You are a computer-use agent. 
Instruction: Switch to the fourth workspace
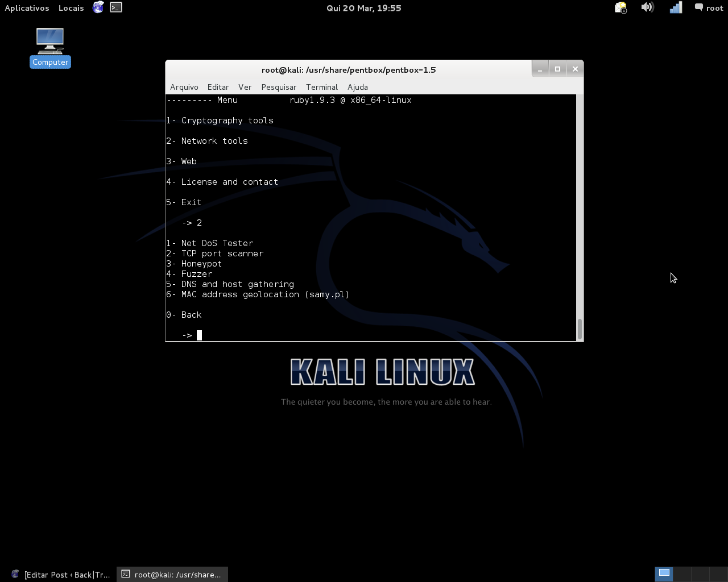click(718, 573)
